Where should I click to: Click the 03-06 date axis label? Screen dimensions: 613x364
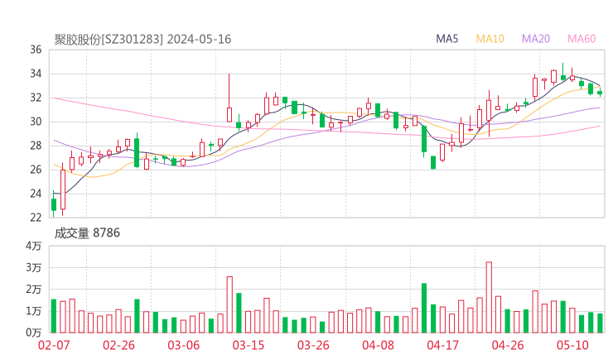pos(183,345)
